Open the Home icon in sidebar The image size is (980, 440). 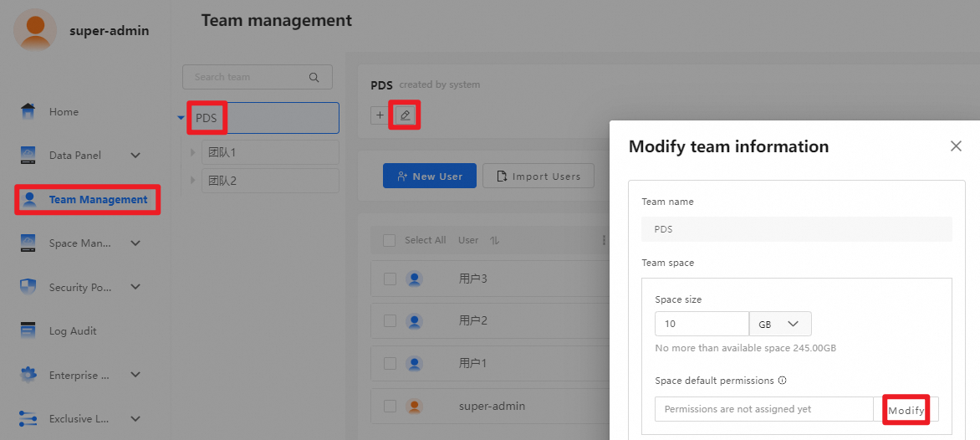pyautogui.click(x=28, y=111)
